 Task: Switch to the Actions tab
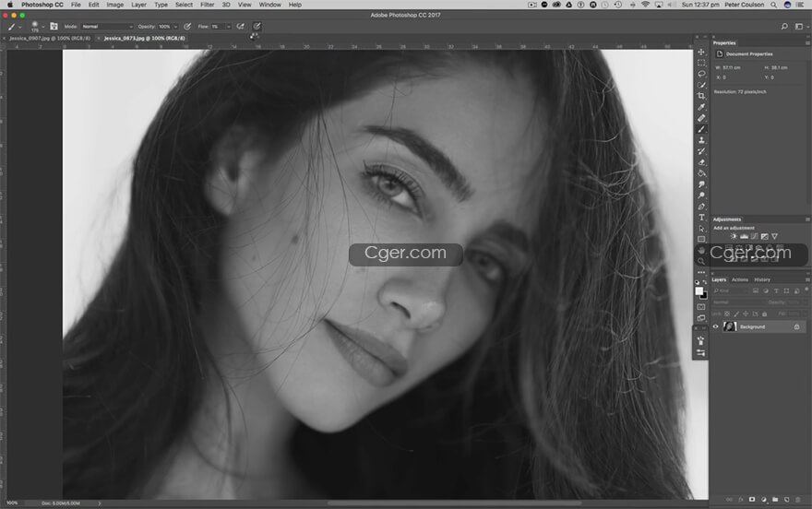pos(739,279)
